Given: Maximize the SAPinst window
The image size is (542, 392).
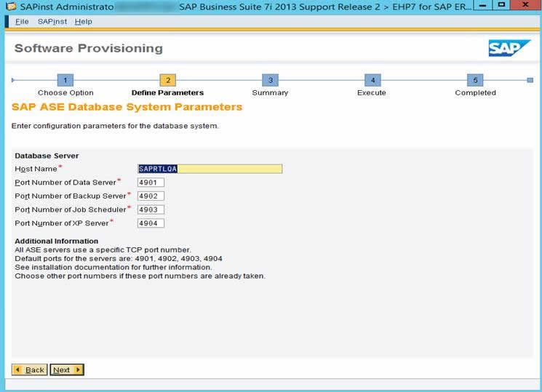Looking at the screenshot, I should click(x=501, y=5).
